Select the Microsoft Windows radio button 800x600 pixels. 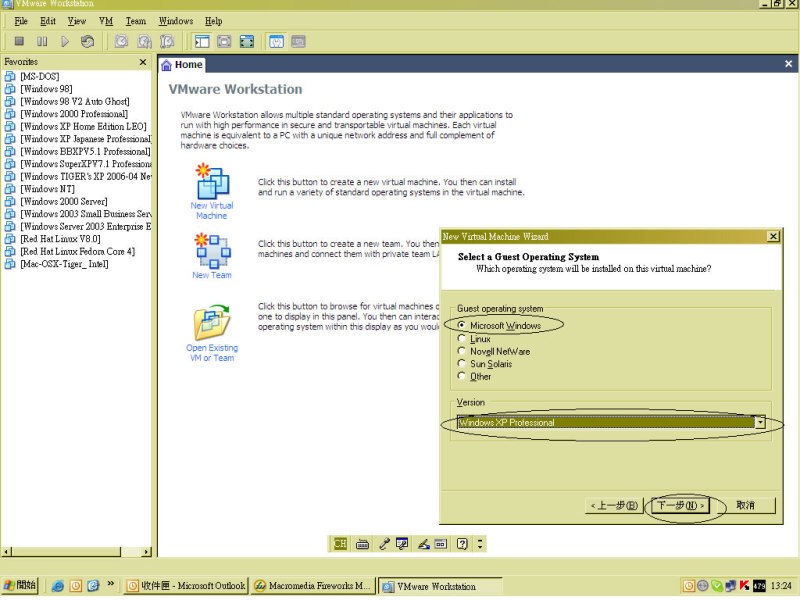[x=462, y=325]
